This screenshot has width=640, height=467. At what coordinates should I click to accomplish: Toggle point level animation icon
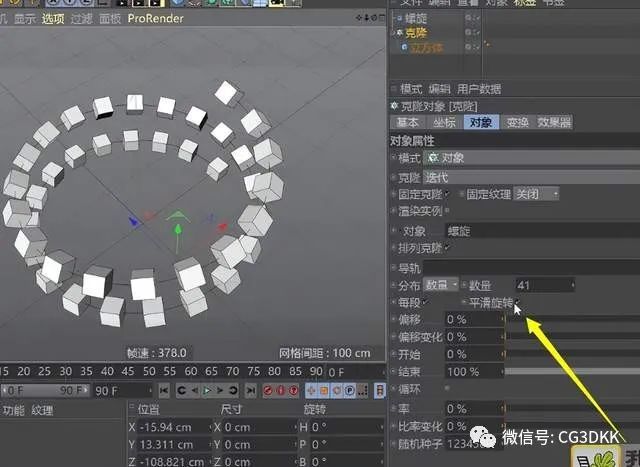(362, 391)
